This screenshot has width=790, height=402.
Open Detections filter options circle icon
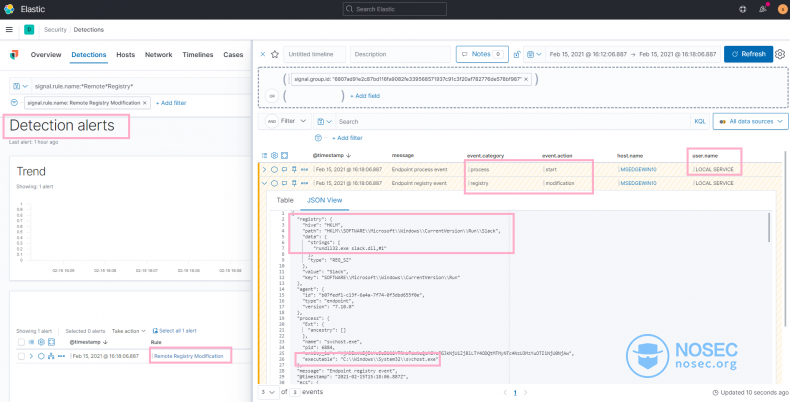(x=14, y=103)
